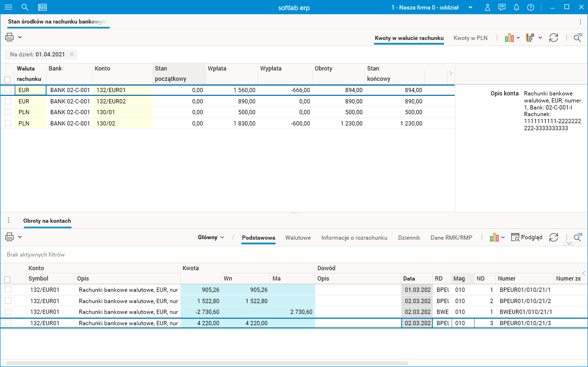588x367 pixels.
Task: Click the Podgląd preview button
Action: (x=526, y=237)
